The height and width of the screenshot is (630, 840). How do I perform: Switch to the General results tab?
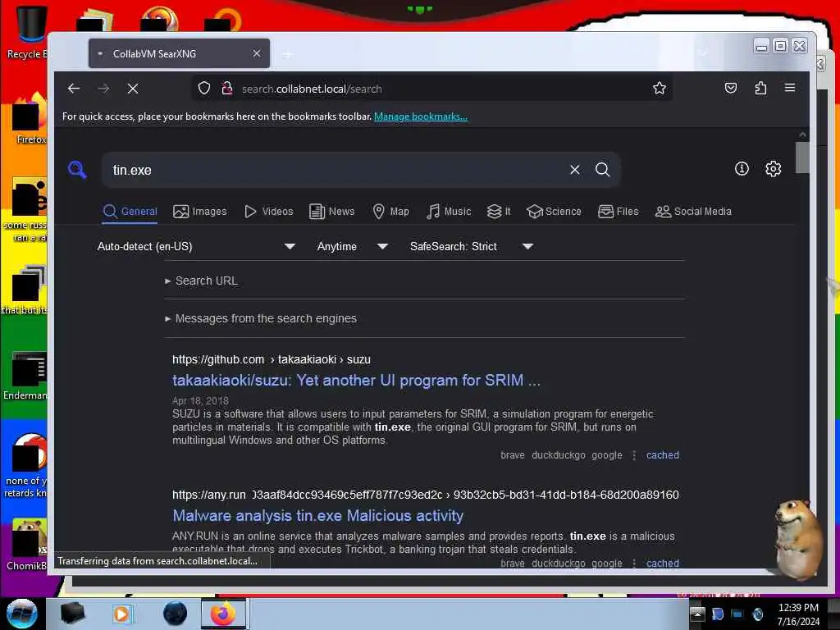tap(130, 212)
